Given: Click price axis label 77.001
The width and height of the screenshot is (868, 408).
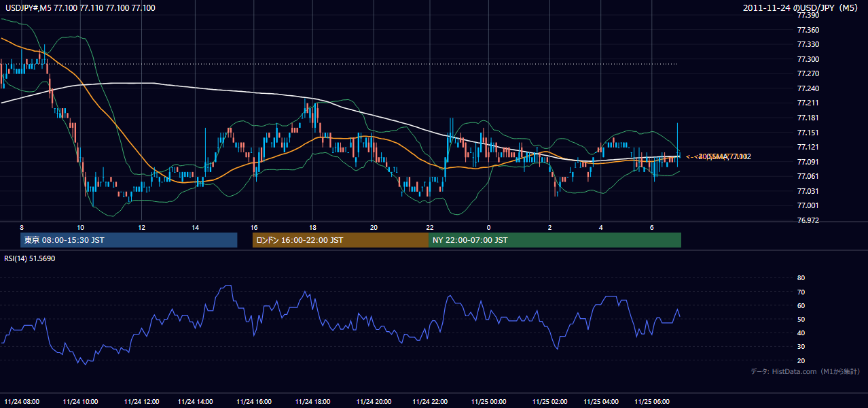Looking at the screenshot, I should tap(808, 205).
